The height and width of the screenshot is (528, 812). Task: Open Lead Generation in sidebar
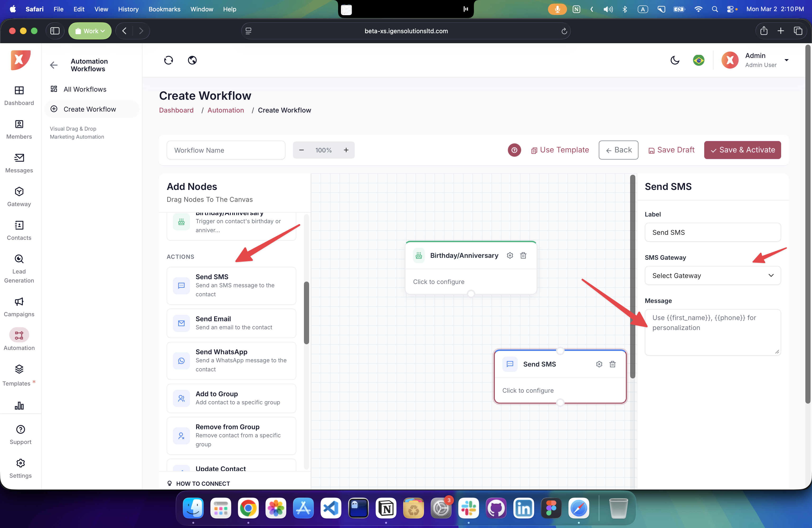[19, 269]
